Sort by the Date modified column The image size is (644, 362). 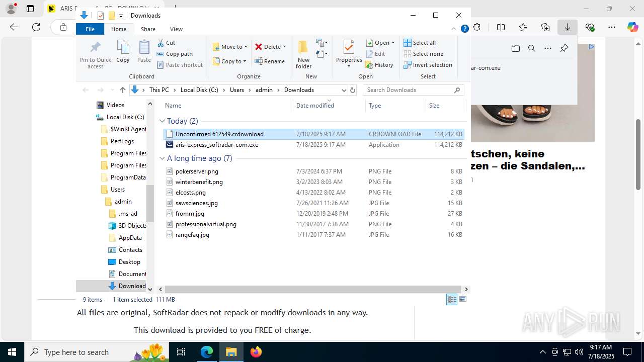315,106
